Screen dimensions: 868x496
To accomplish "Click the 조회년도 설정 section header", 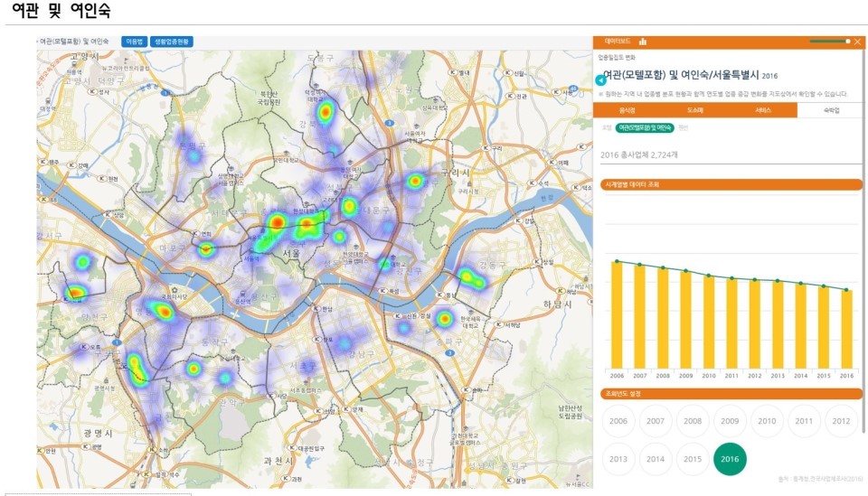I will pos(731,394).
